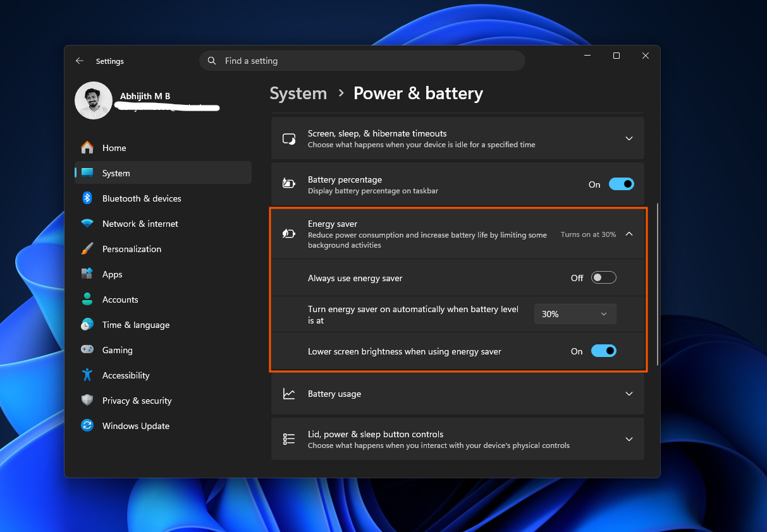
Task: Click the vertical scrollbar of settings page
Action: [658, 284]
